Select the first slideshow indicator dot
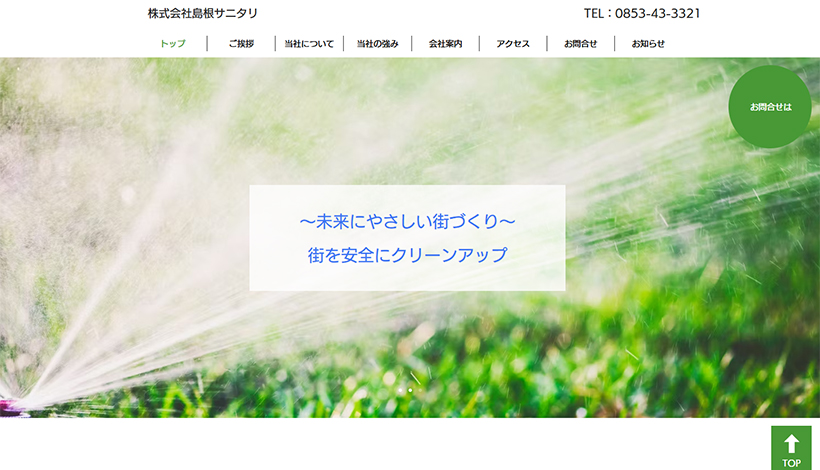The width and height of the screenshot is (820, 470). (x=400, y=390)
